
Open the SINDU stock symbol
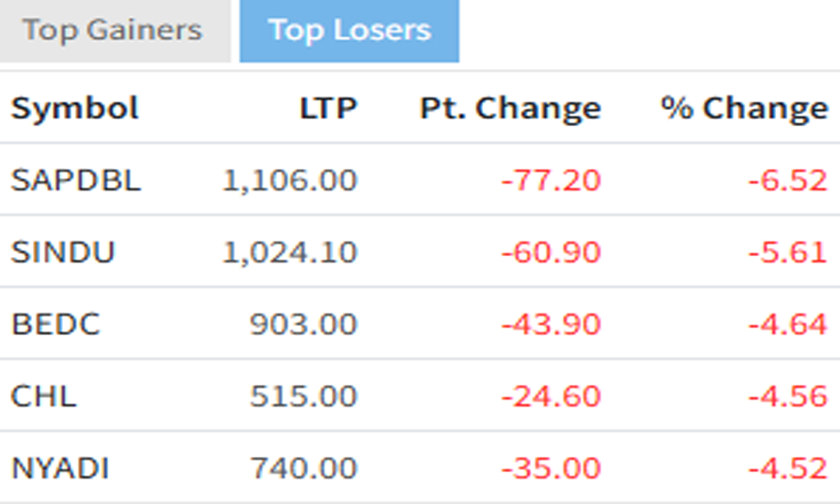(63, 252)
